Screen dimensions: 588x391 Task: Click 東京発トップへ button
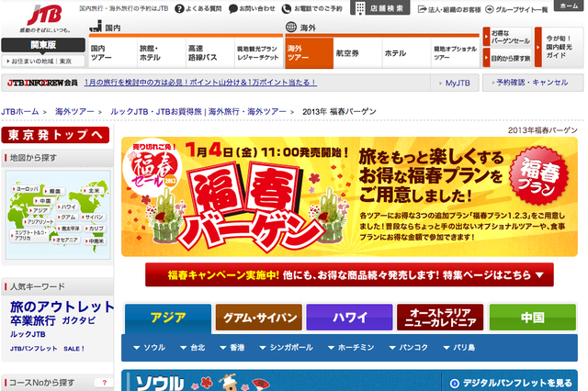tap(55, 135)
